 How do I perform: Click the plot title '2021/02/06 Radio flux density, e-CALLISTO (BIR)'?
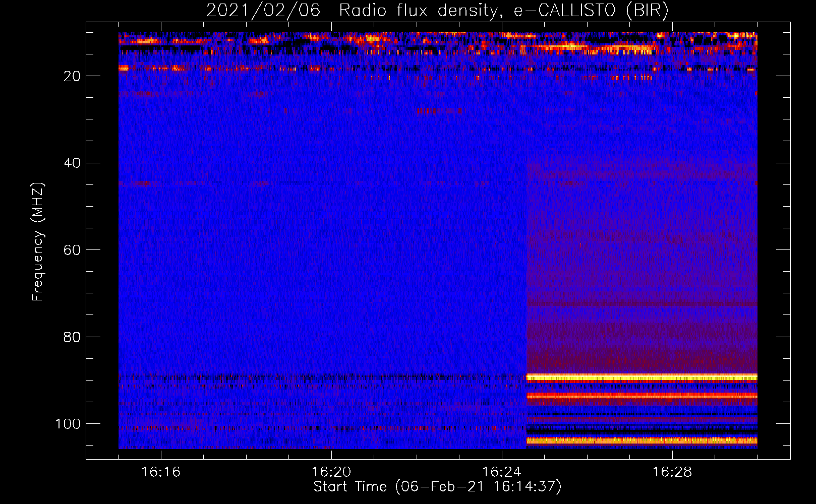(x=437, y=11)
